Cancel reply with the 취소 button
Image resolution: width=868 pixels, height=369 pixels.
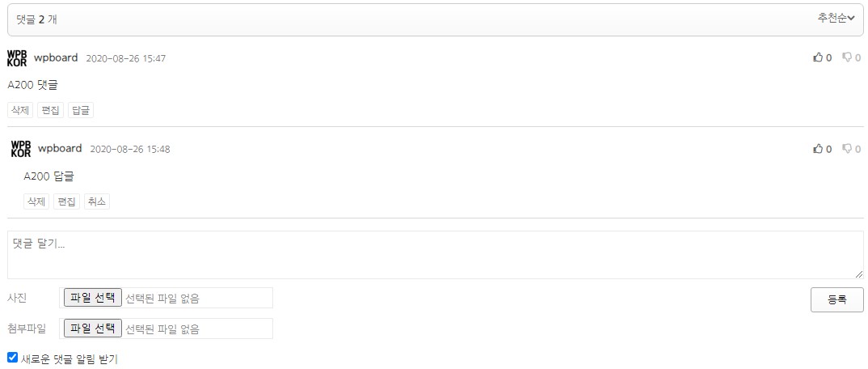click(x=97, y=201)
